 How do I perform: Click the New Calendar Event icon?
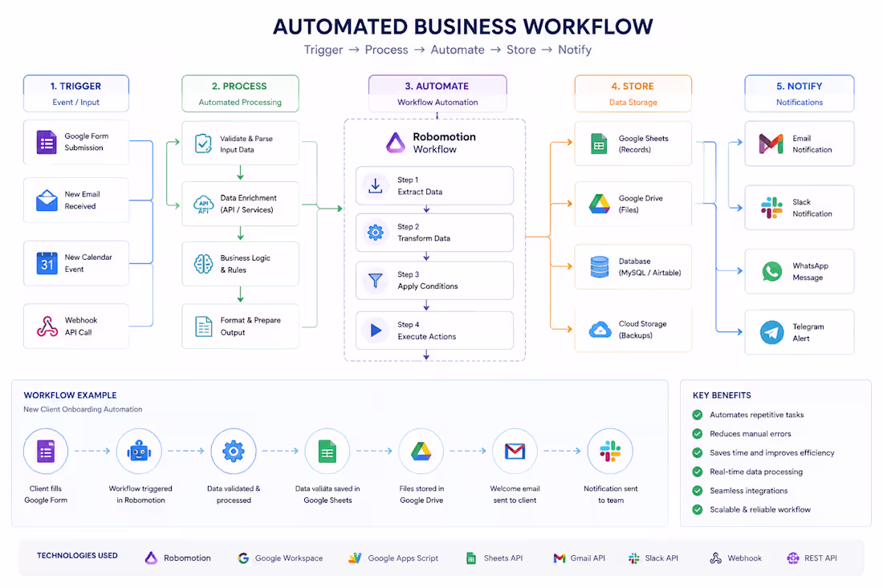[47, 263]
